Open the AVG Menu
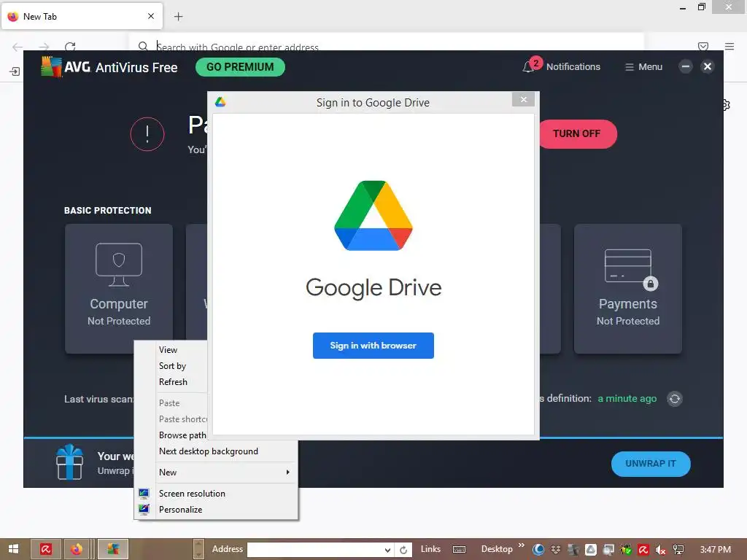The image size is (747, 560). point(643,66)
